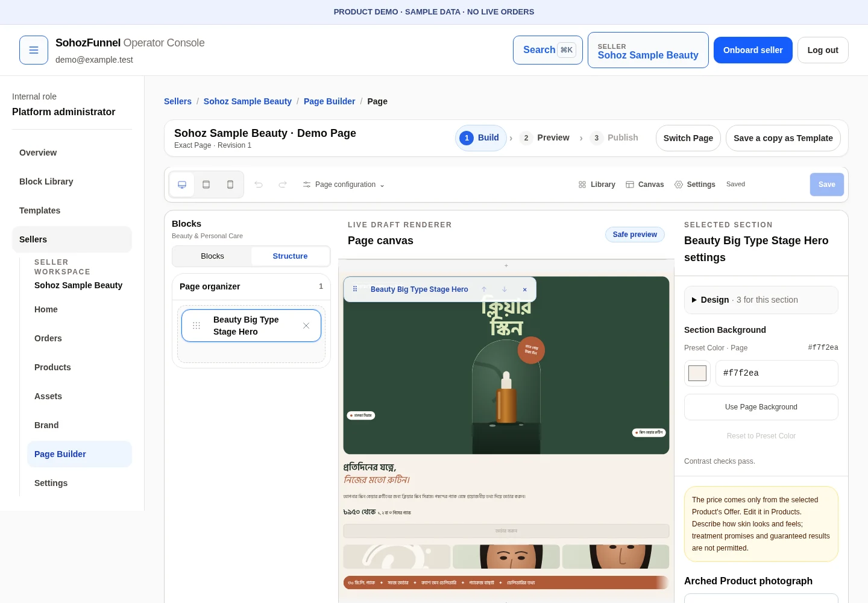Go to step 2 Preview
The height and width of the screenshot is (603, 868).
point(545,138)
